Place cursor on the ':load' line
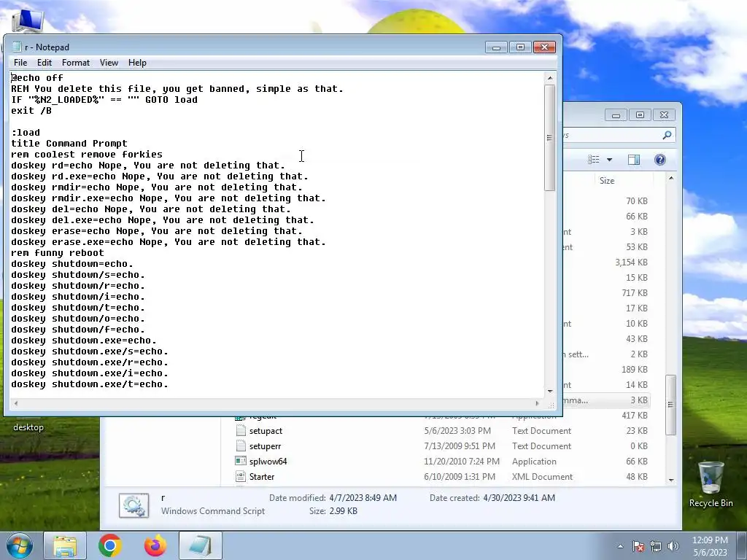 pyautogui.click(x=26, y=133)
